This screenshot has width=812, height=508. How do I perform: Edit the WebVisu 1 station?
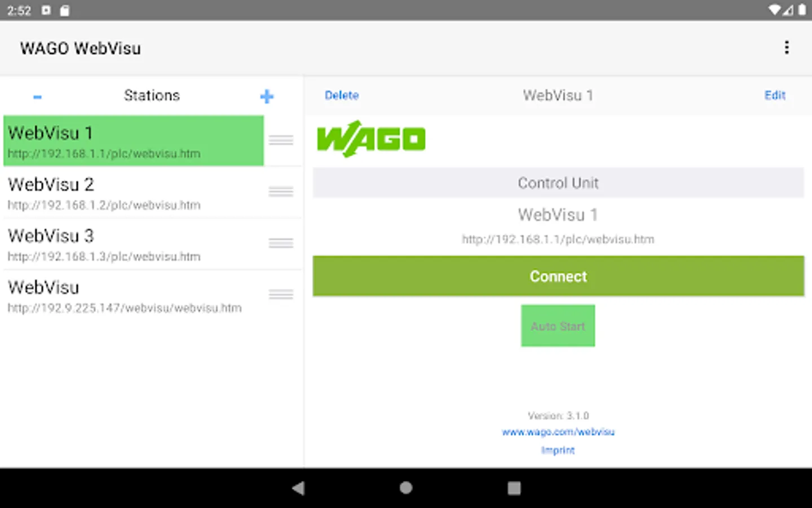coord(775,95)
